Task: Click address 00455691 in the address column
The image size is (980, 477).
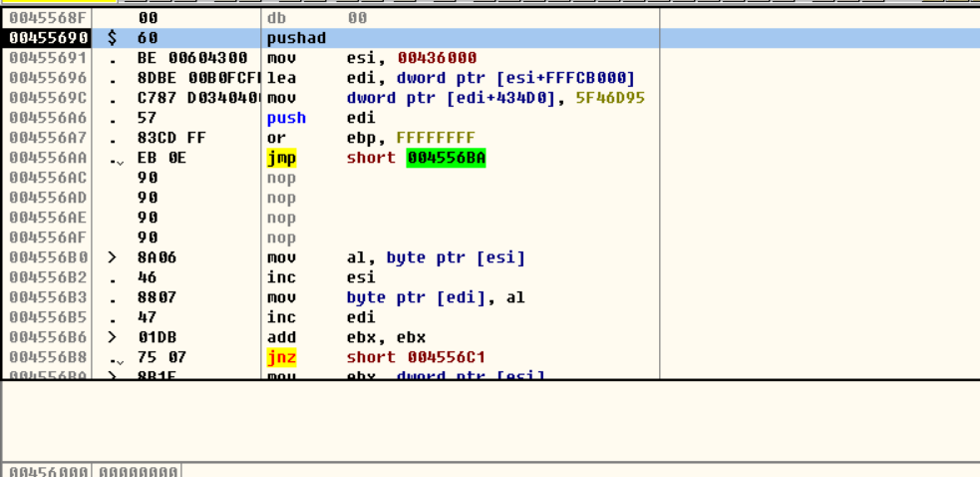Action: (x=48, y=58)
